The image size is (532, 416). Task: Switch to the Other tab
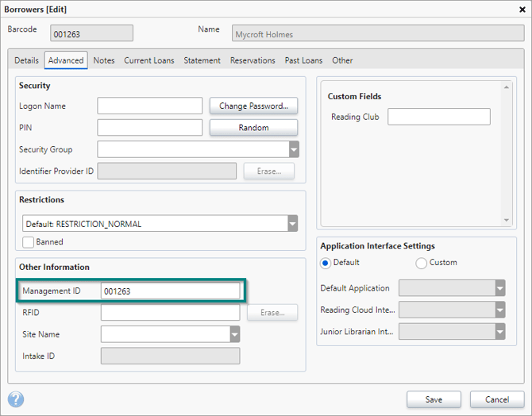point(342,60)
